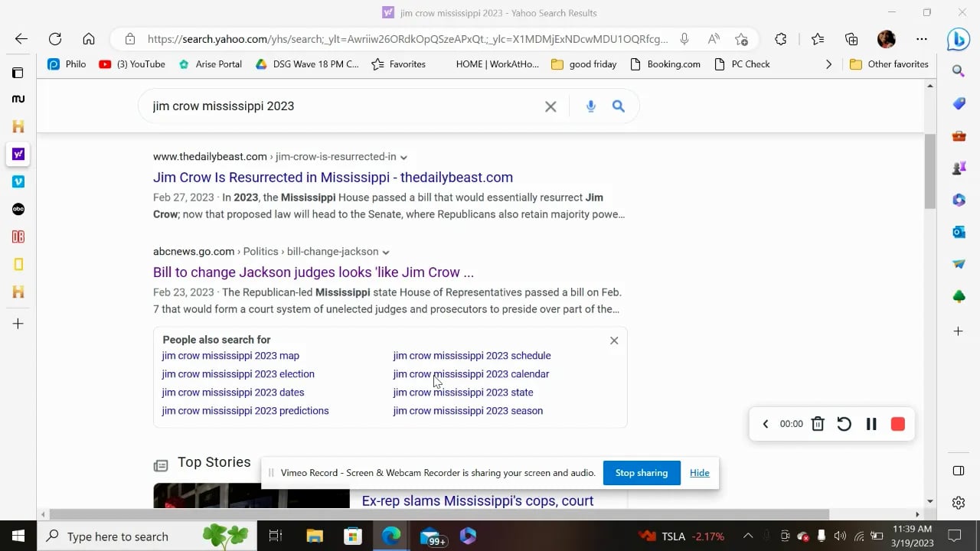Image resolution: width=980 pixels, height=551 pixels.
Task: Collapse the Vimeo recorder control panel
Action: point(766,424)
